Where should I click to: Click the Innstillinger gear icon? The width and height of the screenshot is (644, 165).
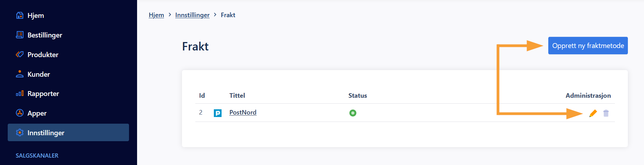pos(20,132)
